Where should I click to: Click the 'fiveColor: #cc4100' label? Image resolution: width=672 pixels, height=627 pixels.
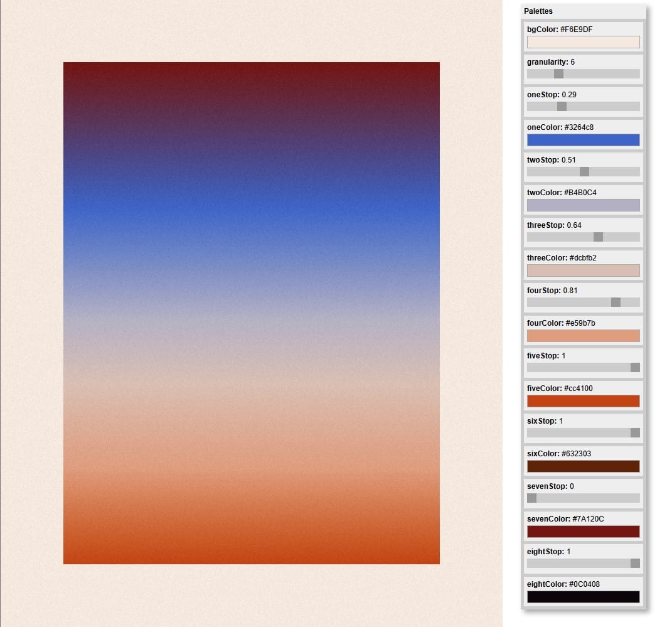pos(560,389)
